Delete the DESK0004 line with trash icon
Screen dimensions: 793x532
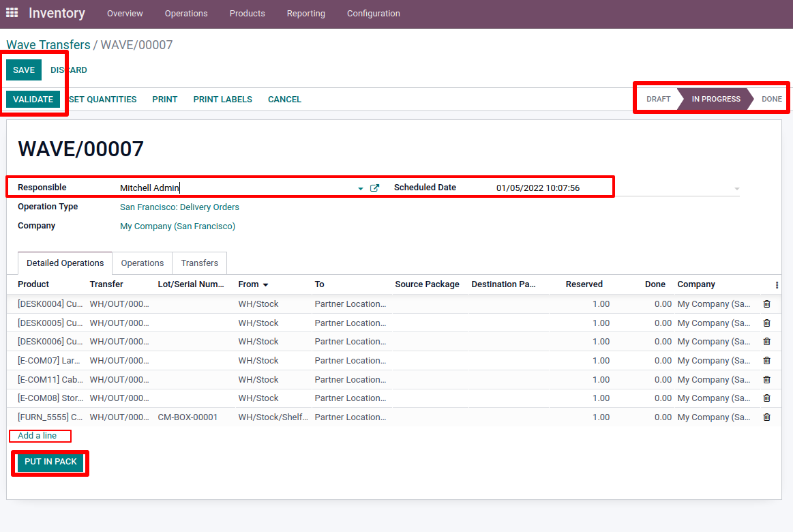coord(766,304)
